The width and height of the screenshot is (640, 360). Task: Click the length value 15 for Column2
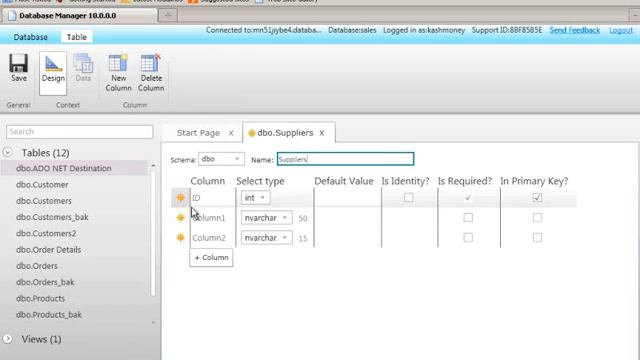click(302, 238)
